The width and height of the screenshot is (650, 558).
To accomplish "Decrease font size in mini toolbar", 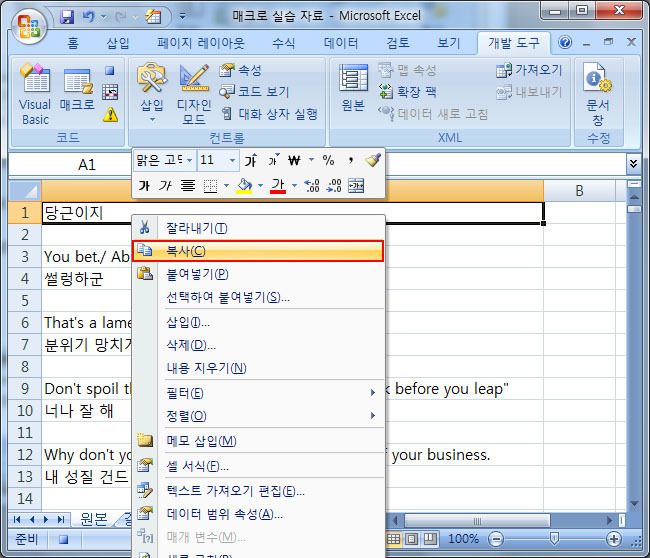I will click(x=273, y=160).
